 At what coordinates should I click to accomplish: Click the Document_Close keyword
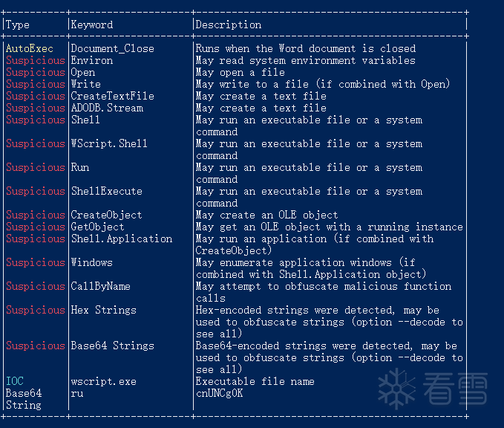[112, 48]
